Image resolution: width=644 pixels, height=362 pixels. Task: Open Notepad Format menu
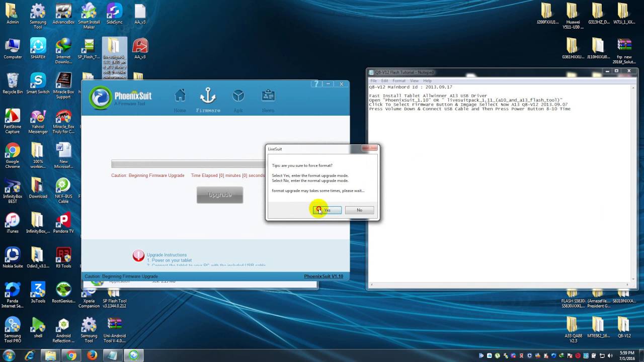point(399,80)
